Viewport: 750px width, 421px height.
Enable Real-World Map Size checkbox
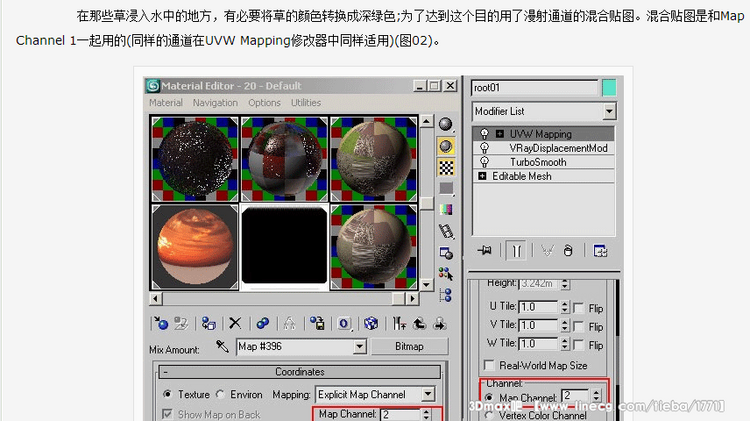tap(490, 365)
